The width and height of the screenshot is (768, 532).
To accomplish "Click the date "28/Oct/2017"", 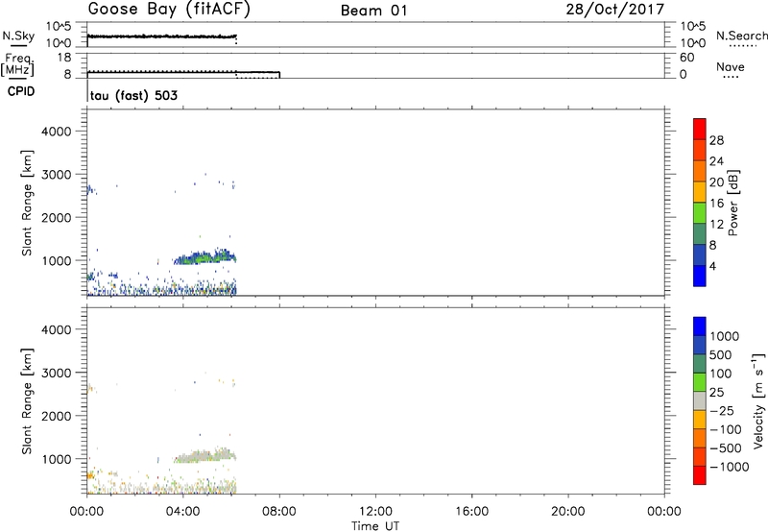I will pos(615,10).
